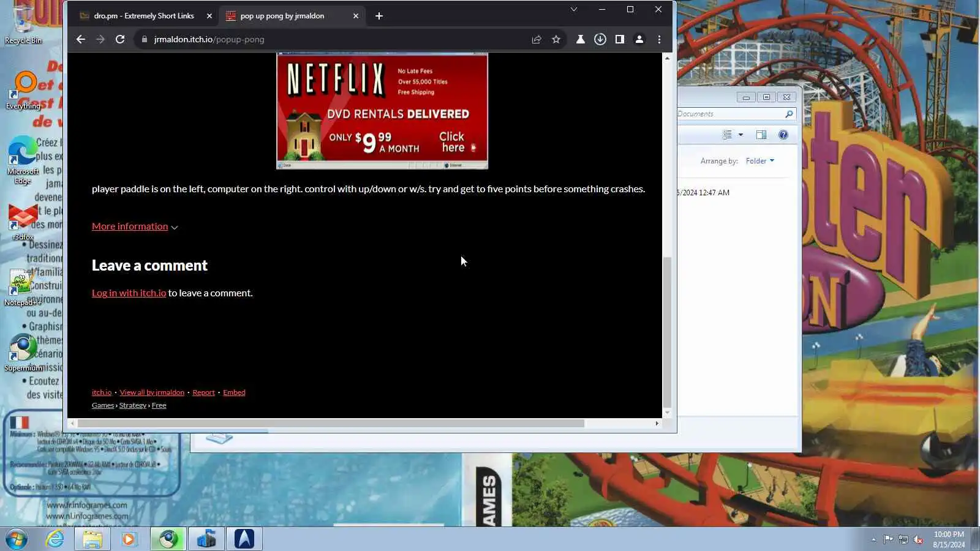This screenshot has height=551, width=980.
Task: Open the Chrome Labs flask icon
Action: click(x=581, y=39)
